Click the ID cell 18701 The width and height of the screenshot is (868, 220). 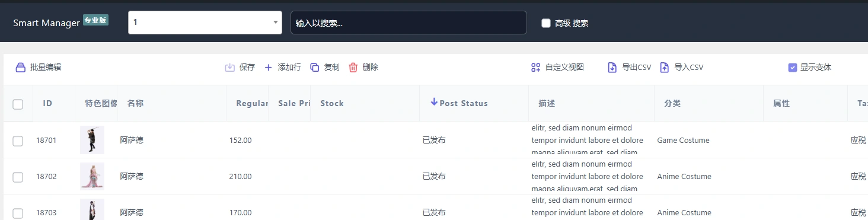46,141
